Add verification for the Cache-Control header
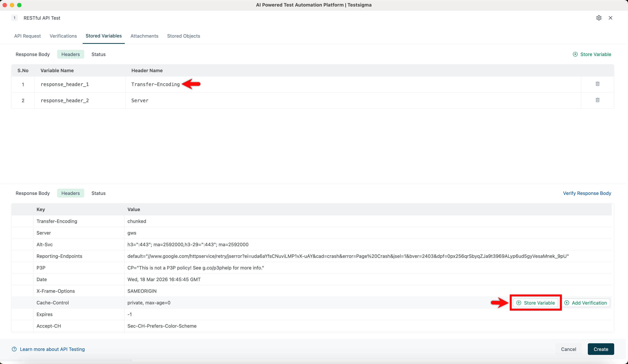This screenshot has height=364, width=628. [586, 303]
